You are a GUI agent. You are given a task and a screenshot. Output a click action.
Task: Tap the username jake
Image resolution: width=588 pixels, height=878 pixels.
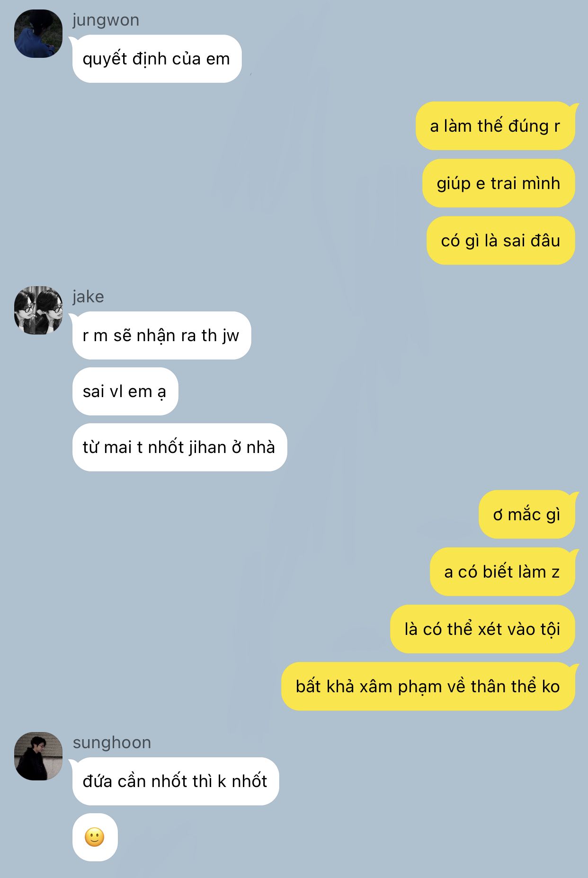(88, 297)
